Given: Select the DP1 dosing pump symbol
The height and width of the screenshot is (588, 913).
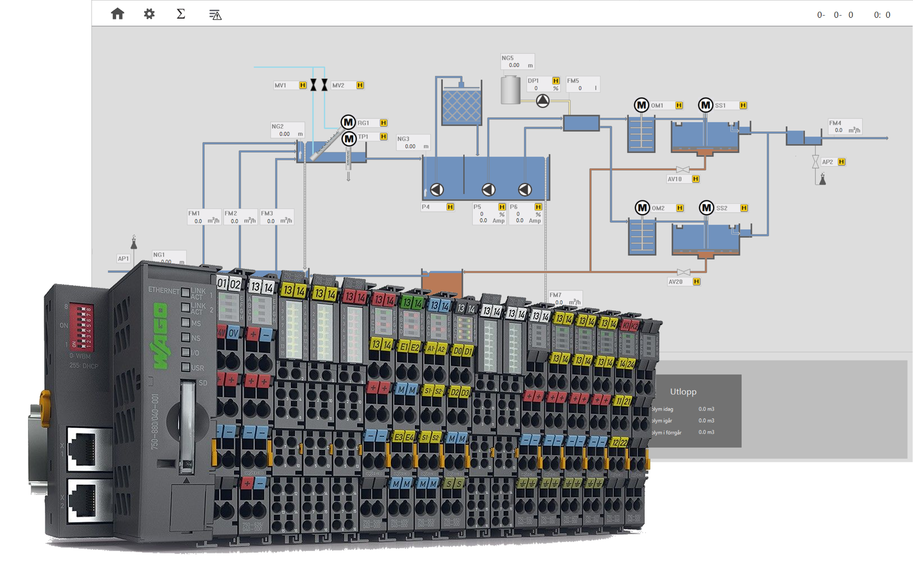Looking at the screenshot, I should 543,101.
